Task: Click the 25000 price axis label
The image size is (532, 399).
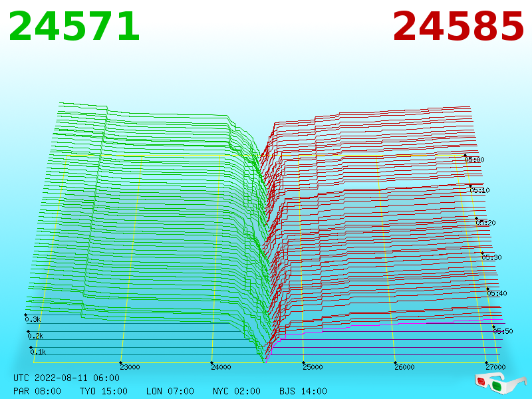Action: [313, 367]
